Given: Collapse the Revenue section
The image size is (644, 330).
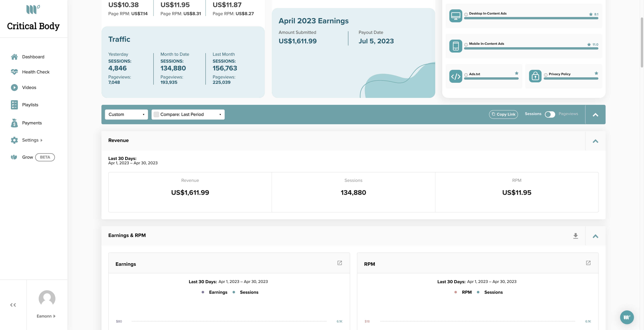Looking at the screenshot, I should [x=595, y=141].
